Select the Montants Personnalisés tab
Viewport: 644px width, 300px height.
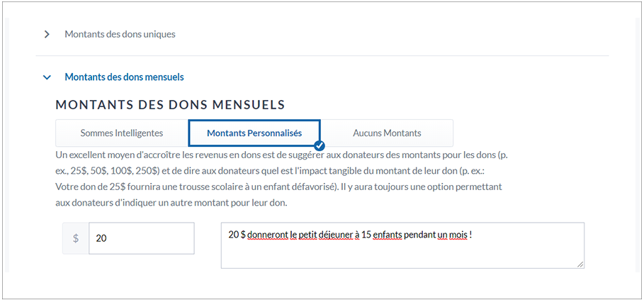tap(254, 133)
